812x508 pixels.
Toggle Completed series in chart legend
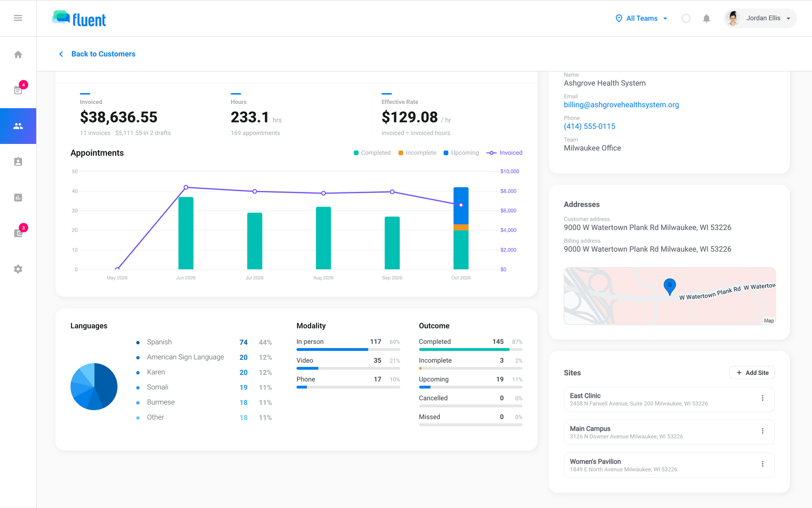tap(372, 153)
